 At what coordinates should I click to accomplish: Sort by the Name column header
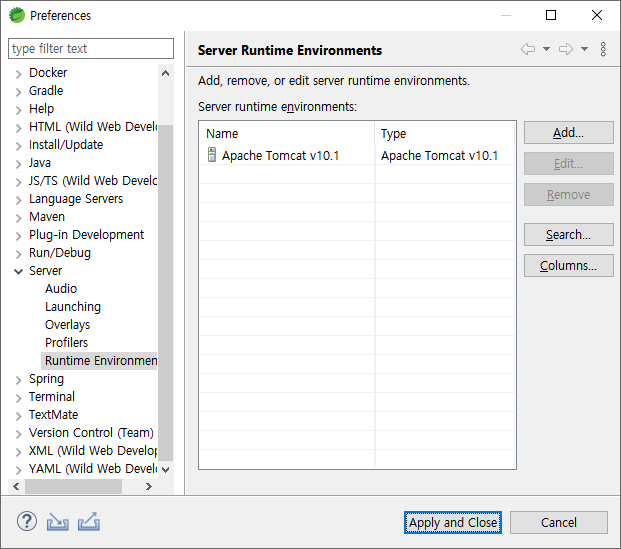[287, 133]
